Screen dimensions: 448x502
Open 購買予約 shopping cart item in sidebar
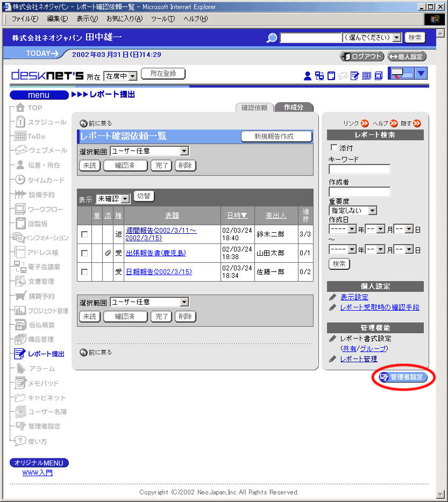(41, 296)
